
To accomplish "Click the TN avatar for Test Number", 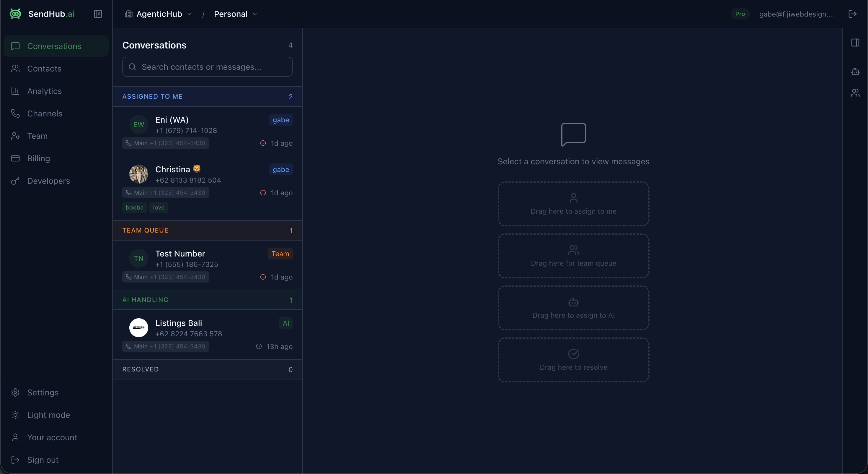I will coord(138,258).
